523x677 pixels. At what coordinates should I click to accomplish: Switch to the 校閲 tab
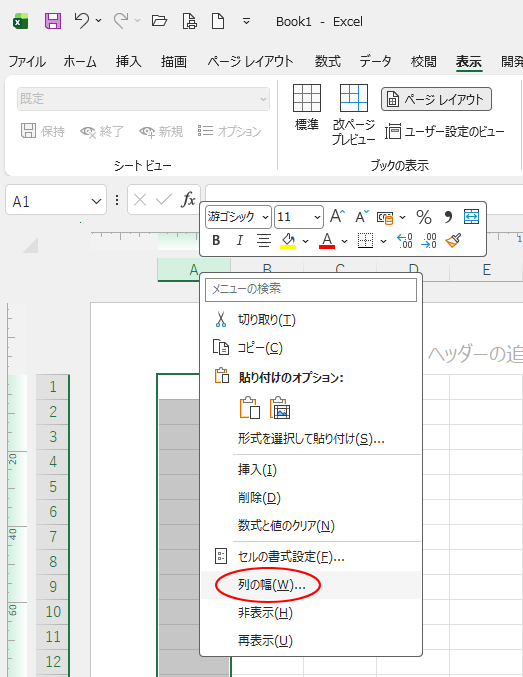(423, 61)
